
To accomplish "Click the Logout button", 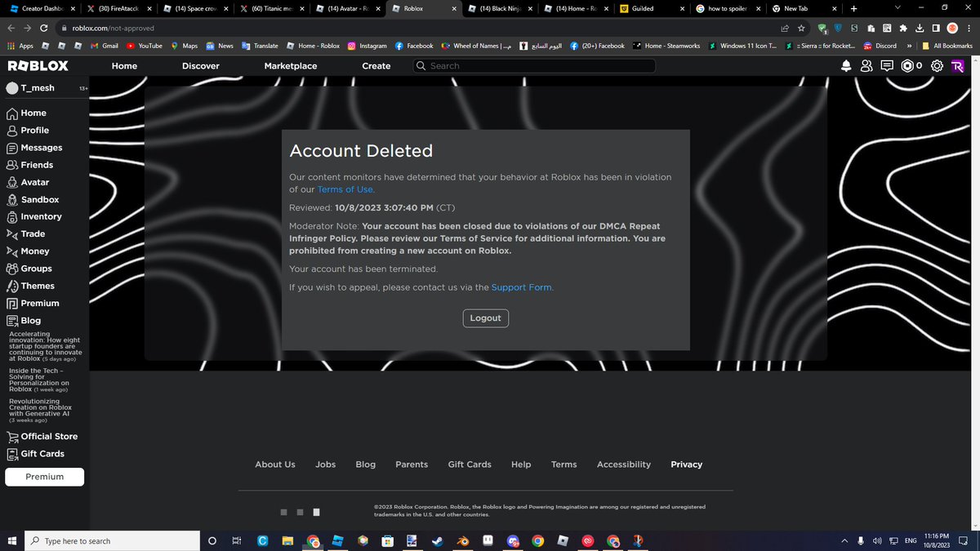I will [485, 318].
